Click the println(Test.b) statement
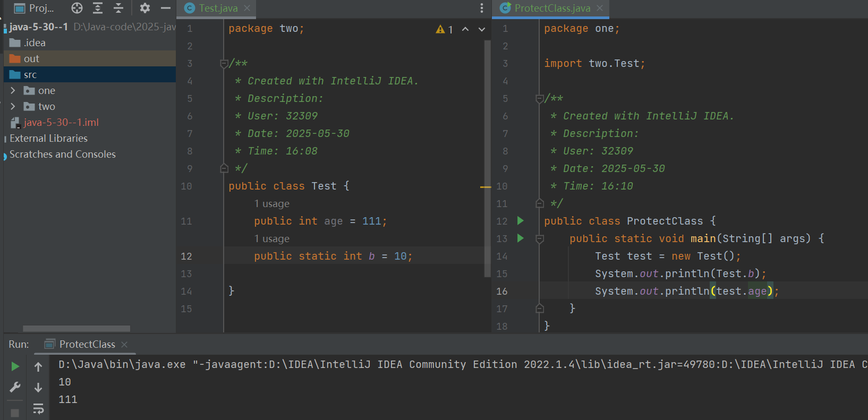The height and width of the screenshot is (420, 868). coord(680,274)
